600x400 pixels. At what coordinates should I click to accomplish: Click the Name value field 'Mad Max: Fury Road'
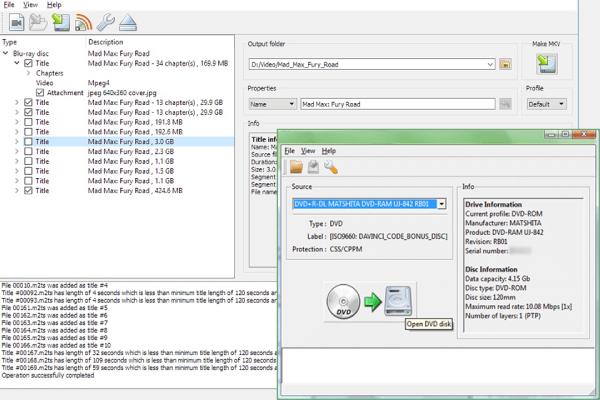coord(398,104)
